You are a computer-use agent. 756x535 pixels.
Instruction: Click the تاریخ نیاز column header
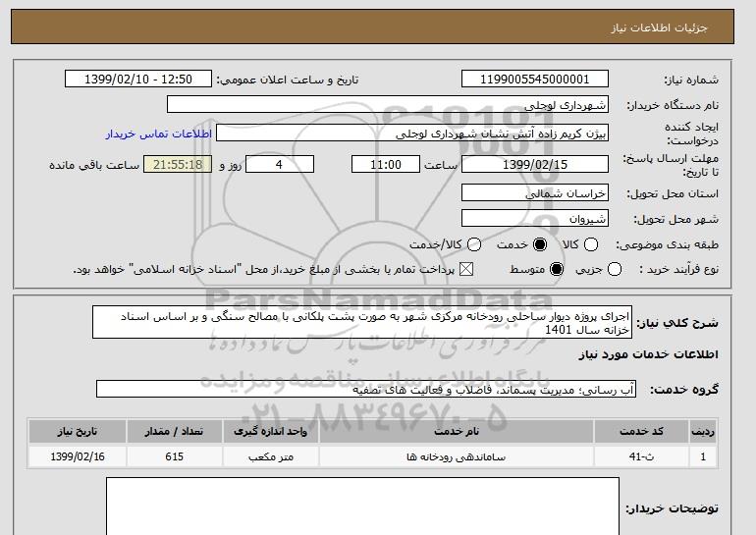(x=78, y=431)
